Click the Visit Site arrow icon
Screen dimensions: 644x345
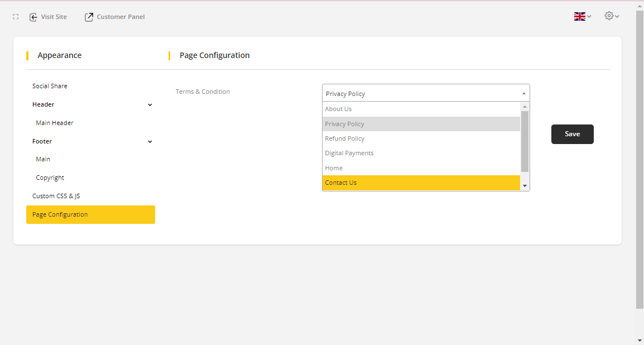33,17
